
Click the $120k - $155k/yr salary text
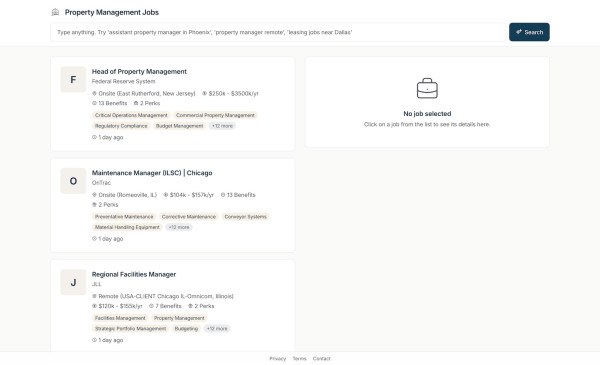(121, 306)
